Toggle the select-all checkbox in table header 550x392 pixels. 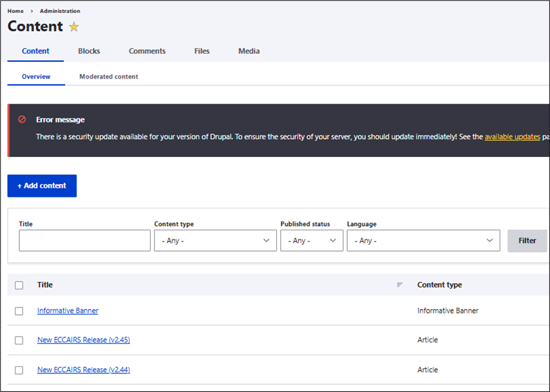(19, 285)
